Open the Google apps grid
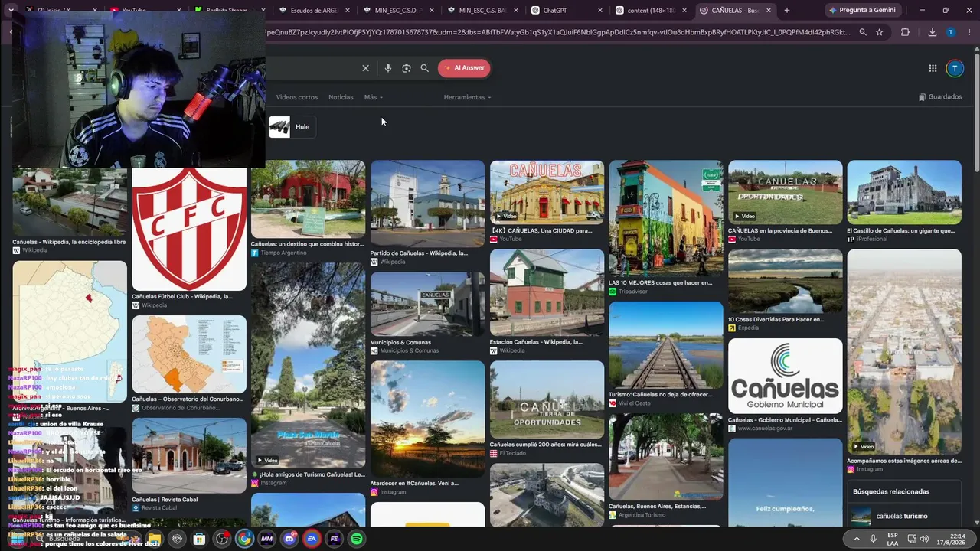Image resolution: width=980 pixels, height=551 pixels. pyautogui.click(x=933, y=68)
